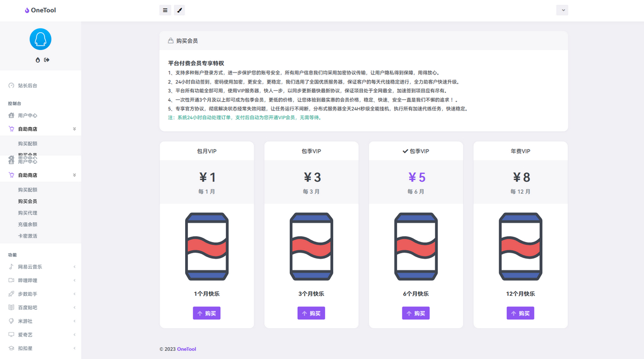The width and height of the screenshot is (644, 359).
Task: Click the video camera icon for 哔哩哔哩
Action: [11, 280]
